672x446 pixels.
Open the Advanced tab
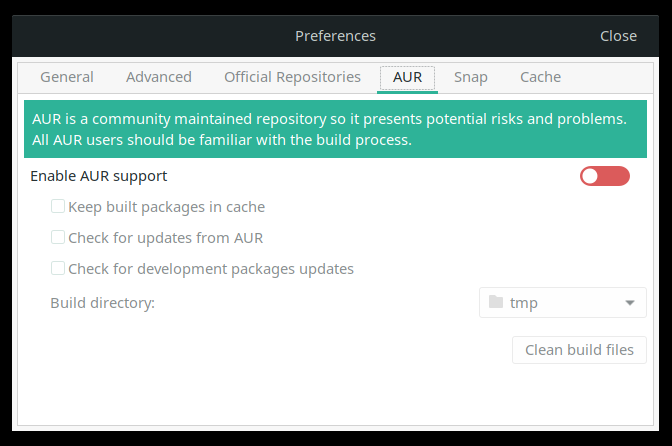click(159, 77)
